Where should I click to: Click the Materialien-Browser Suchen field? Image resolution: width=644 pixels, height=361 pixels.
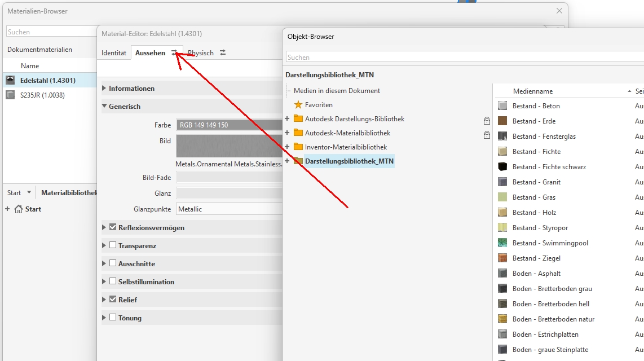[x=52, y=32]
